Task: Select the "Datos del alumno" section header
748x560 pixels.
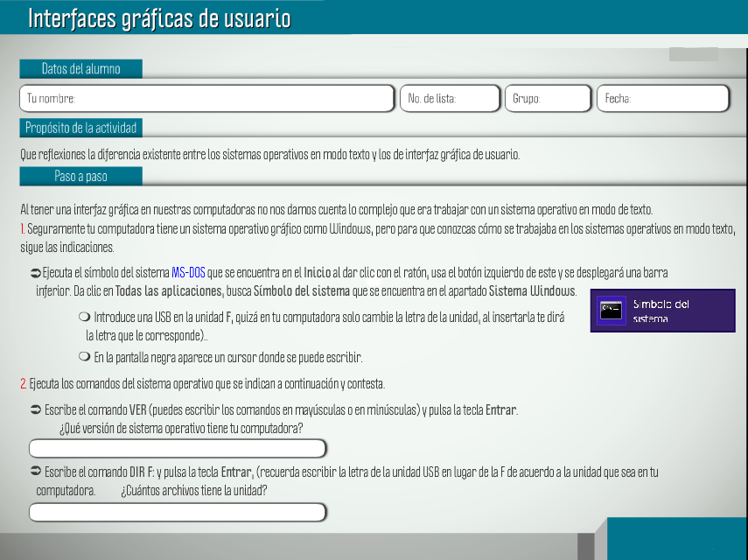Action: (80, 69)
